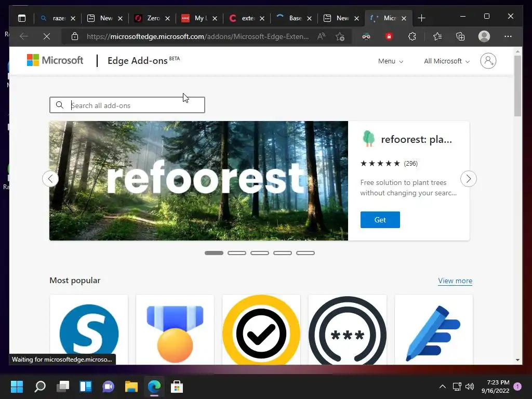532x399 pixels.
Task: Click the search magnifier icon
Action: tap(60, 105)
